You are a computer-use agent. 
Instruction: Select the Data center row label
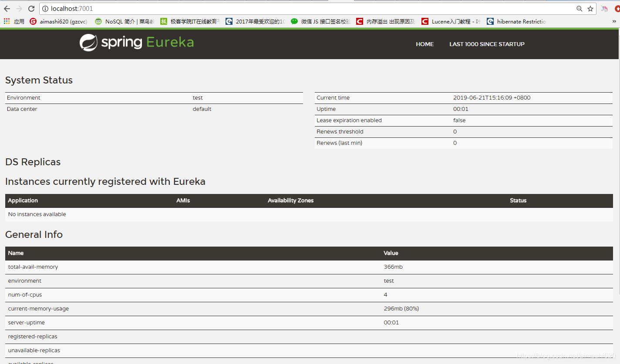click(x=22, y=109)
